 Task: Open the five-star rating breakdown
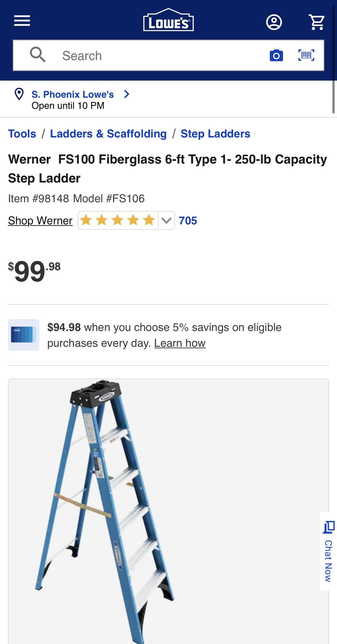(x=118, y=220)
